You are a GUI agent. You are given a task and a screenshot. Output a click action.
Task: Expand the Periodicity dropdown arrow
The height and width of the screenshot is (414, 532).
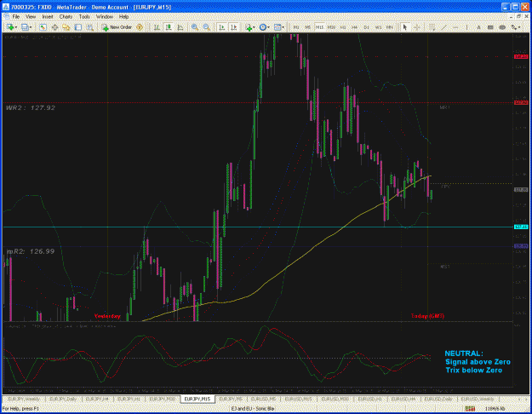[268, 27]
